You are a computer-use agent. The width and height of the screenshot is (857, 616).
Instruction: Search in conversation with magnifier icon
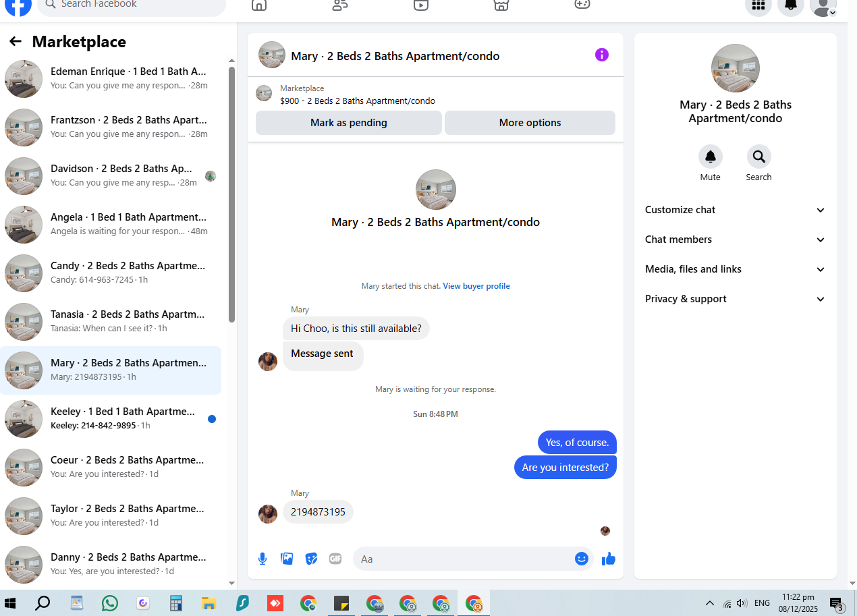pos(758,157)
